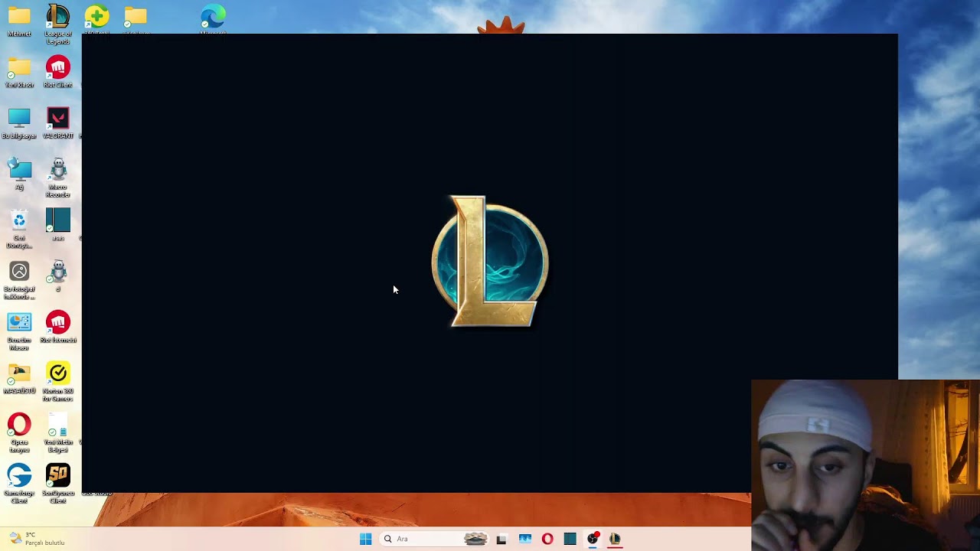Open the Microsoft Edge desktop shortcut
Image resolution: width=980 pixels, height=551 pixels.
coord(213,19)
